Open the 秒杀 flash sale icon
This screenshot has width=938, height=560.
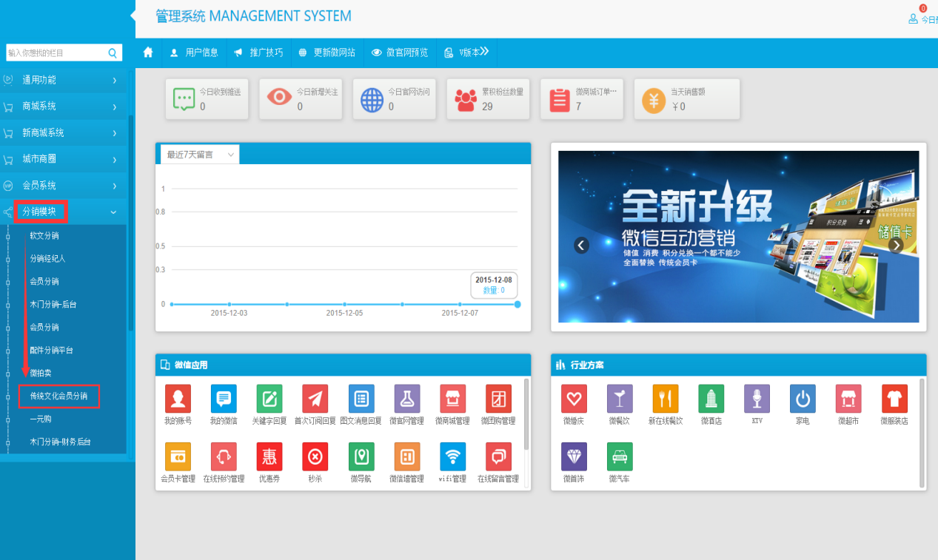(x=315, y=456)
